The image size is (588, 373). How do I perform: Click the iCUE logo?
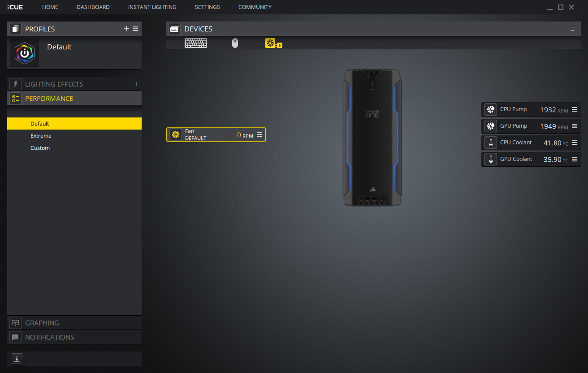[x=15, y=7]
